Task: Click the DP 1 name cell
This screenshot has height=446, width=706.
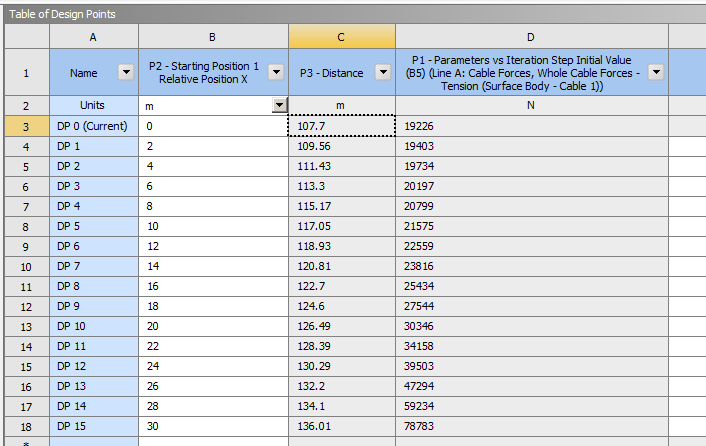Action: (94, 146)
